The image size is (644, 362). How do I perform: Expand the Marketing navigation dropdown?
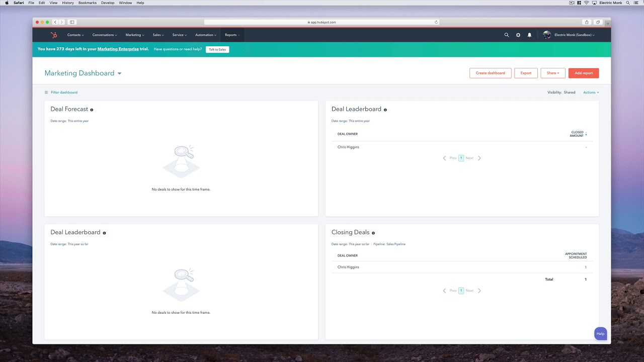tap(135, 35)
